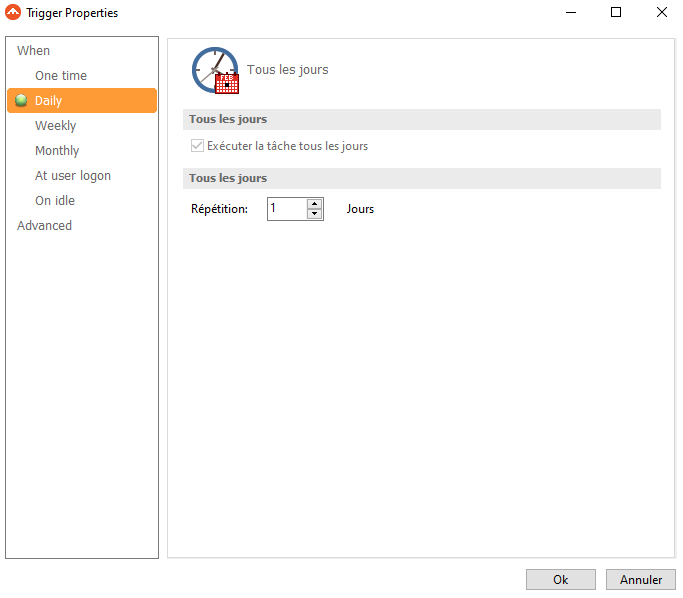
Task: Click the green indicator beside Daily
Action: [21, 101]
